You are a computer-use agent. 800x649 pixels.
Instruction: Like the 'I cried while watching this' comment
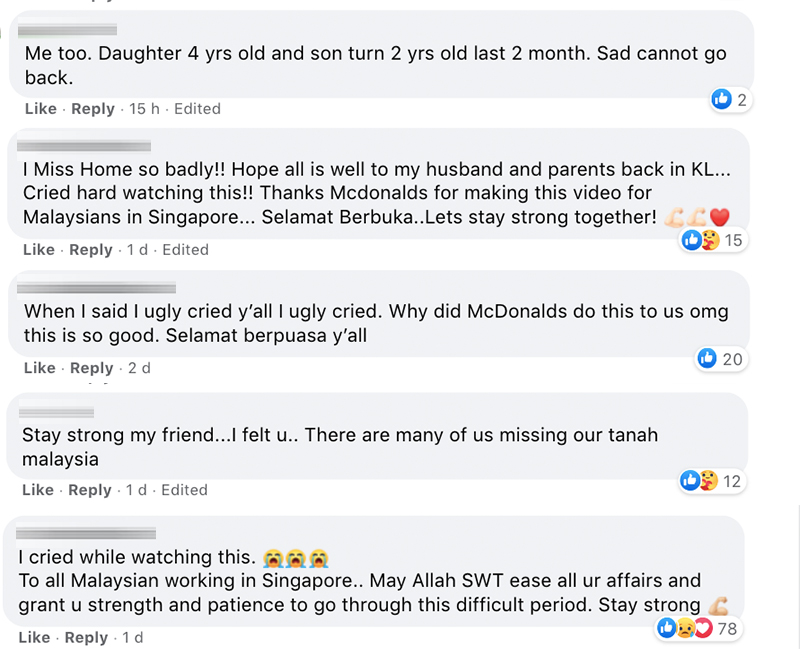click(x=34, y=637)
